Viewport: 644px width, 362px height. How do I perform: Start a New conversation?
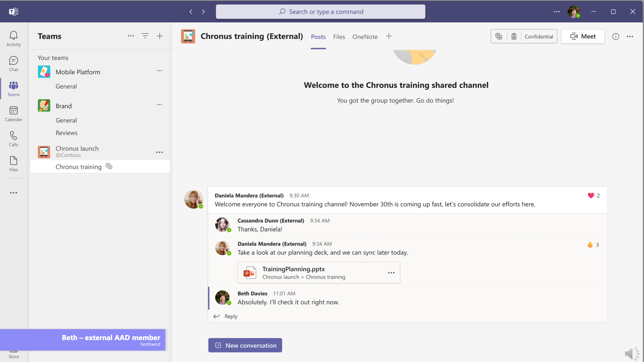245,345
